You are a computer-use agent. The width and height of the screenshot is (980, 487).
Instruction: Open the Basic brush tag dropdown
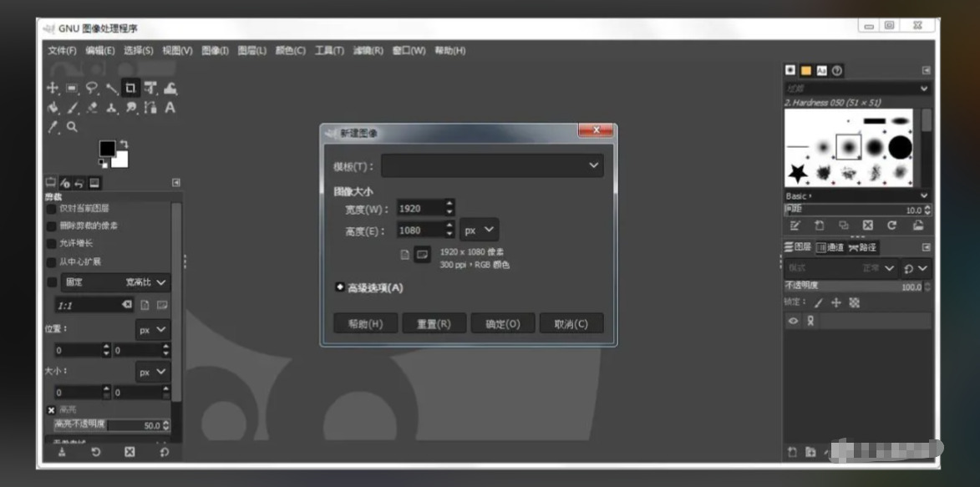857,195
